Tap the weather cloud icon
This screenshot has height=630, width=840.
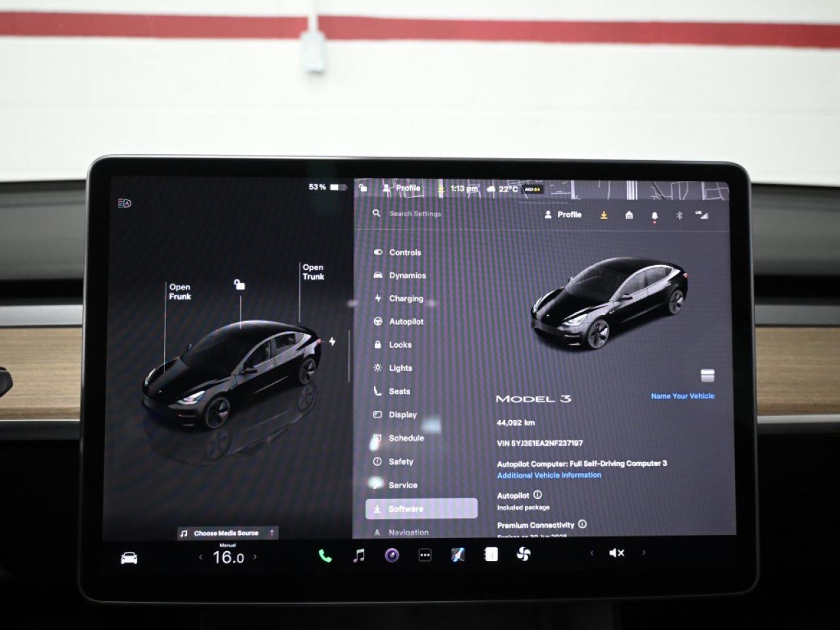pyautogui.click(x=490, y=189)
